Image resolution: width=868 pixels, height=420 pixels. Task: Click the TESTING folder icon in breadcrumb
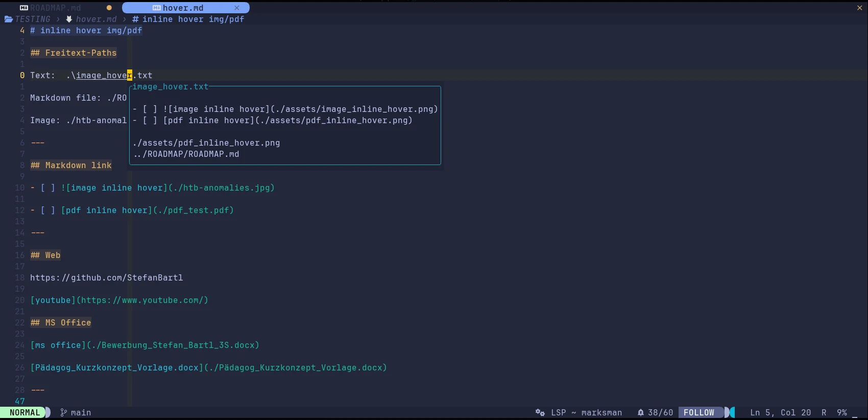pos(9,19)
